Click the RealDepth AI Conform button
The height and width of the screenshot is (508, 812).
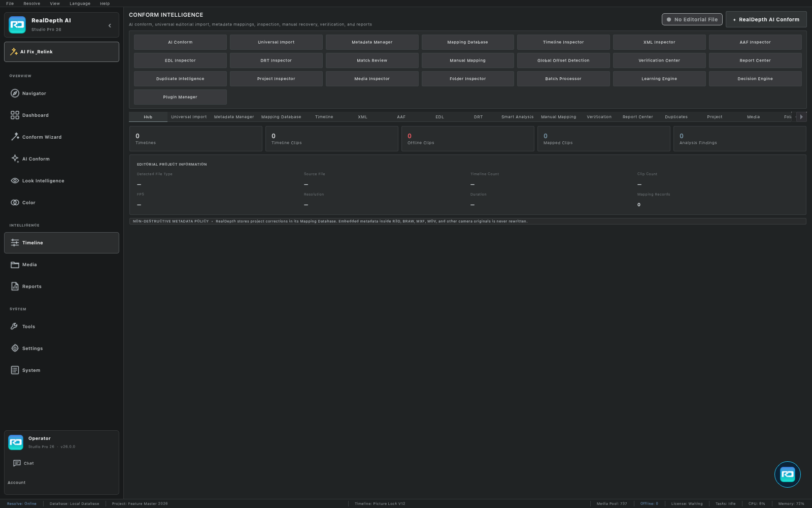coord(766,19)
